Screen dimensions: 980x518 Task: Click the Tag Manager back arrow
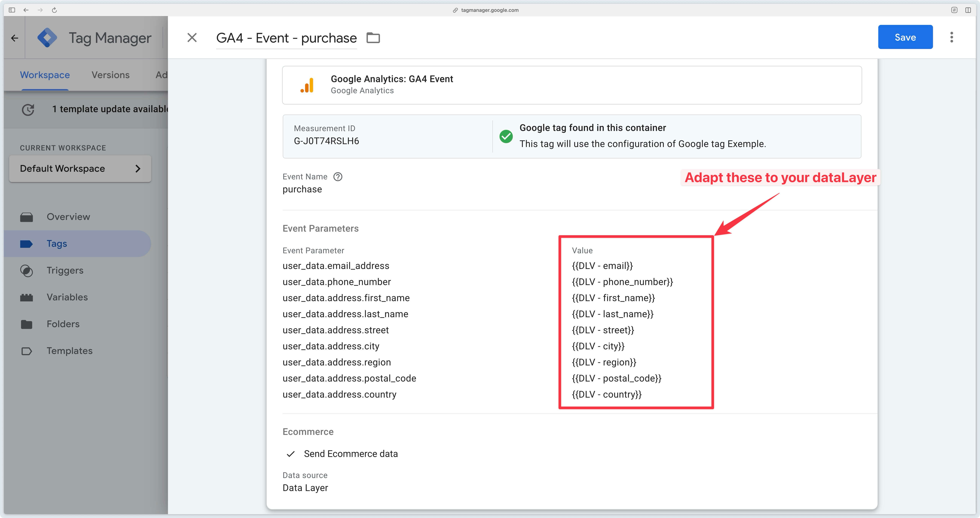pyautogui.click(x=15, y=38)
